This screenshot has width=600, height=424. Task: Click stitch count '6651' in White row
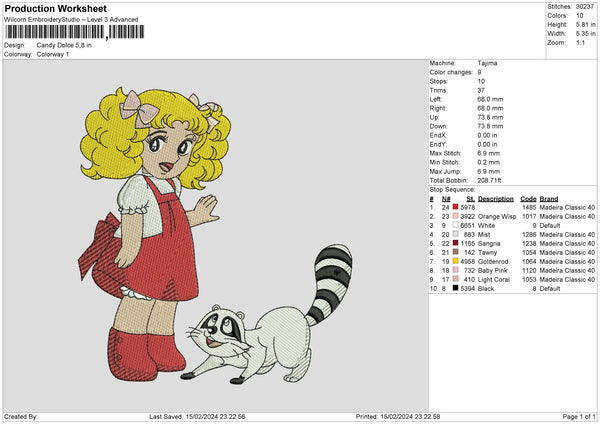click(468, 225)
